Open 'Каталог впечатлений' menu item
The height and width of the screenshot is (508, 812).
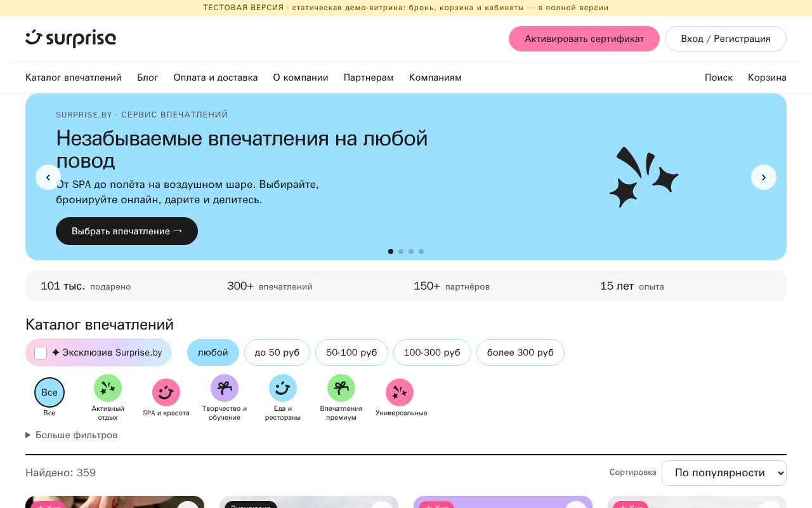coord(74,77)
